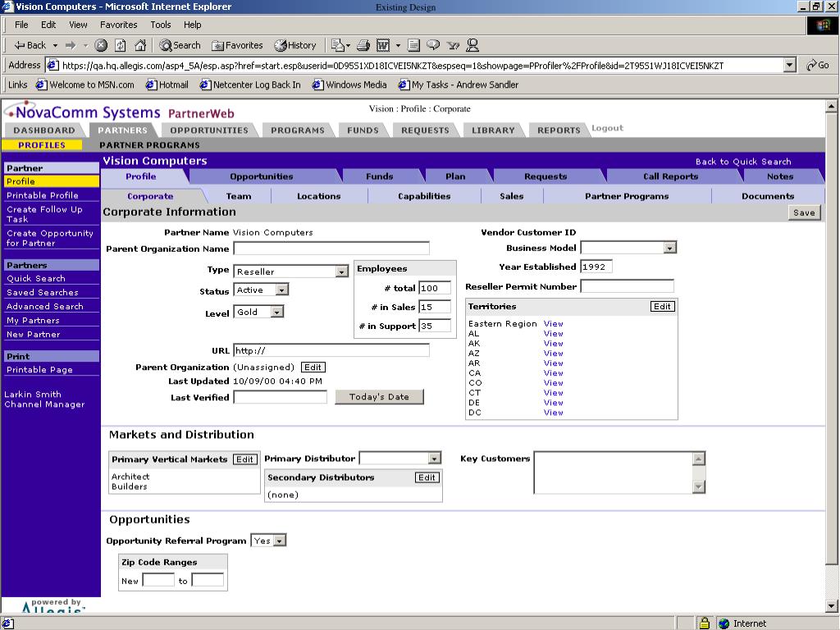Viewport: 840px width, 630px height.
Task: Open the History toolbar button
Action: coord(295,46)
